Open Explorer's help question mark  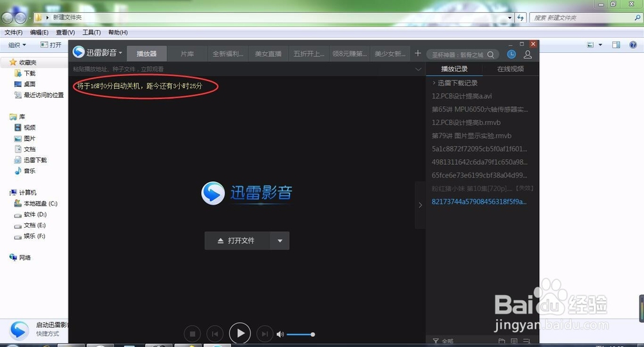coord(633,45)
